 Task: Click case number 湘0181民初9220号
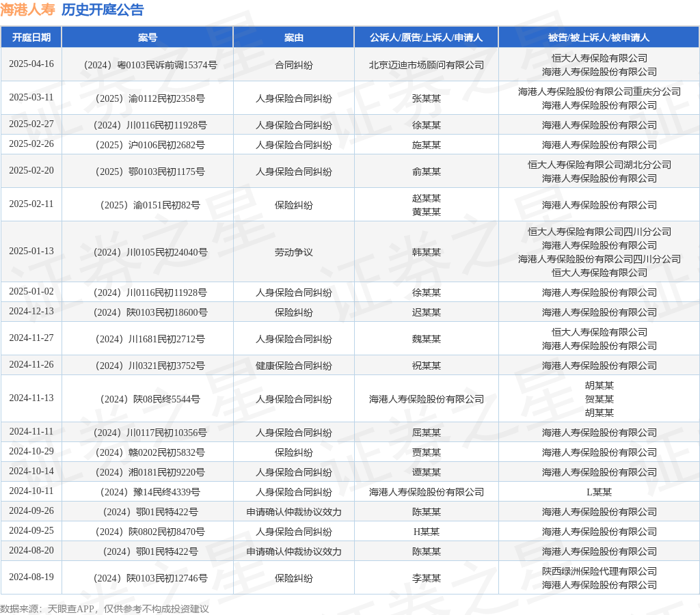point(150,472)
